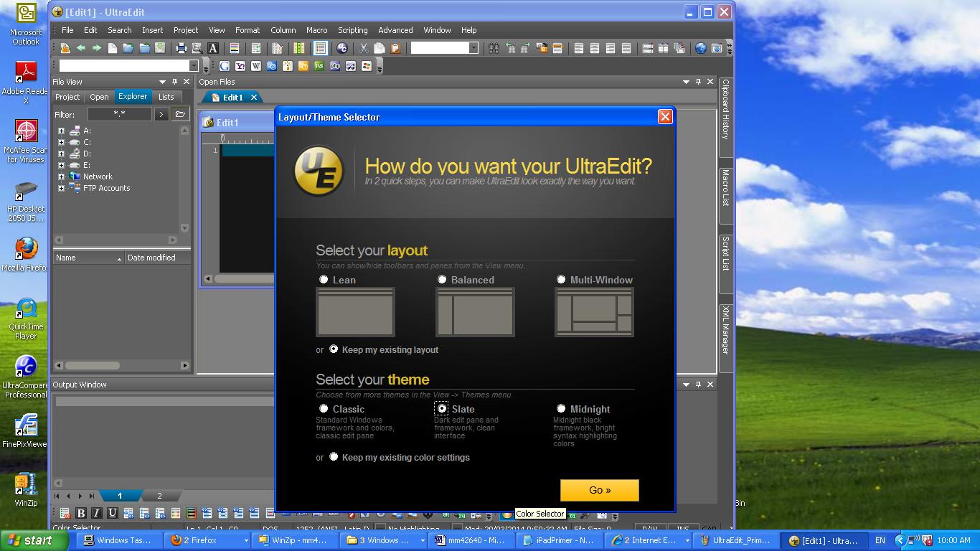Screen dimensions: 980x551
Task: Click the Wikipedia search toolbar icon
Action: click(256, 66)
